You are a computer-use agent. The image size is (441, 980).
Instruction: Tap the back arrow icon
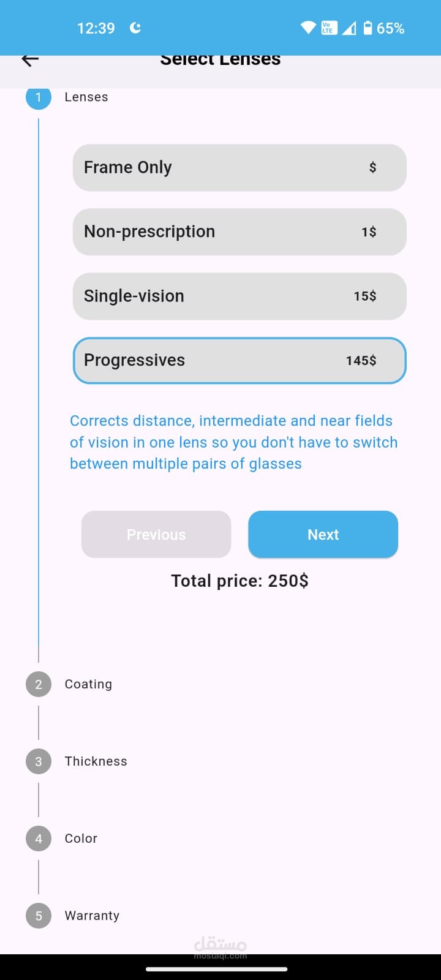point(30,59)
